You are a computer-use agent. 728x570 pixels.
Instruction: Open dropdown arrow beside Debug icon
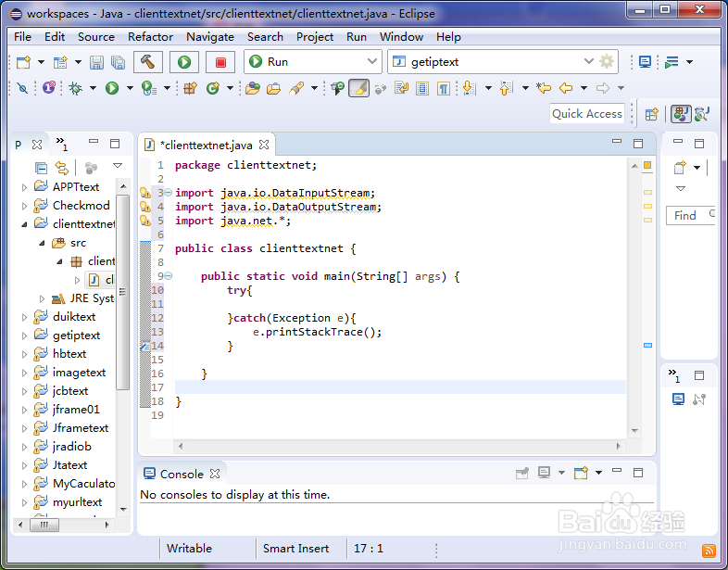coord(93,88)
